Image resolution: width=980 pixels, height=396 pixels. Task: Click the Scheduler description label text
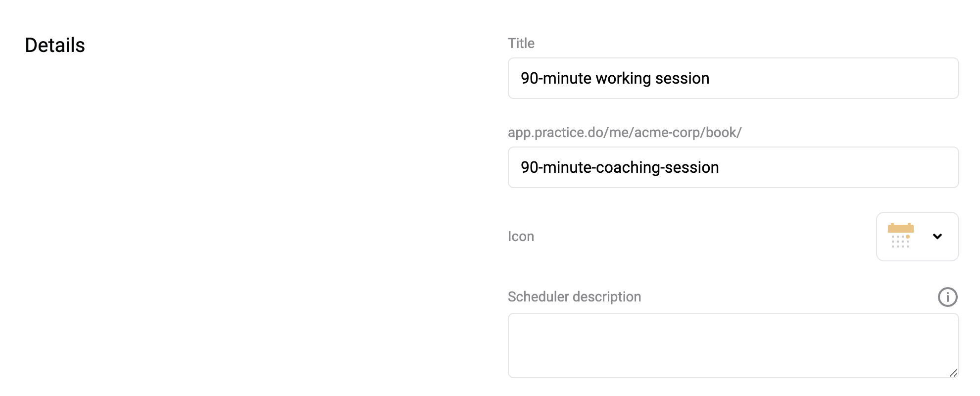(x=574, y=297)
